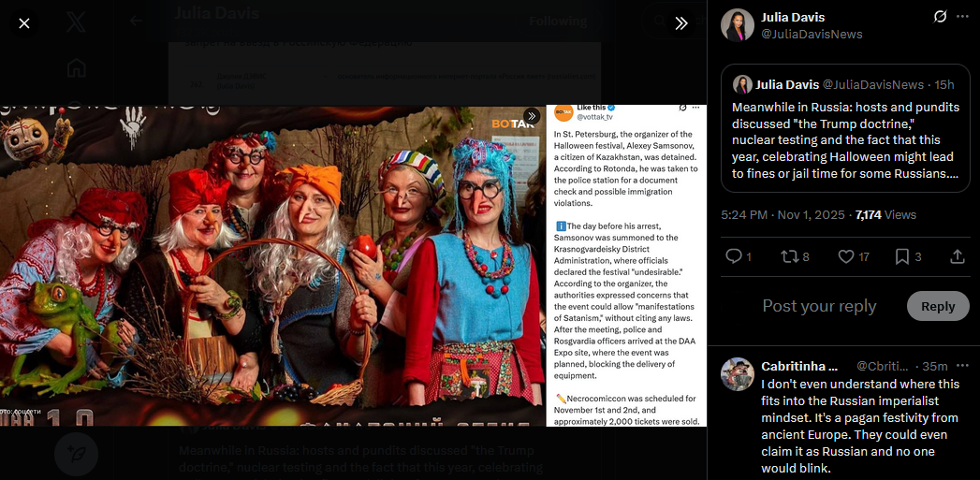Click the Cabritinha reply text
This screenshot has width=980, height=480.
[x=860, y=427]
